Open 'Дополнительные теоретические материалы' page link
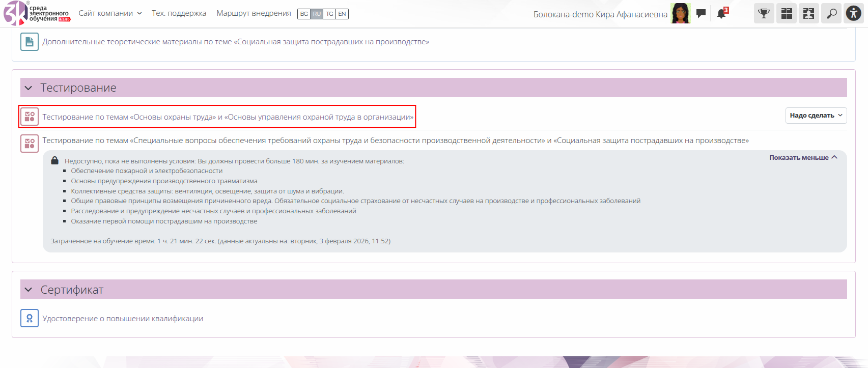 236,42
